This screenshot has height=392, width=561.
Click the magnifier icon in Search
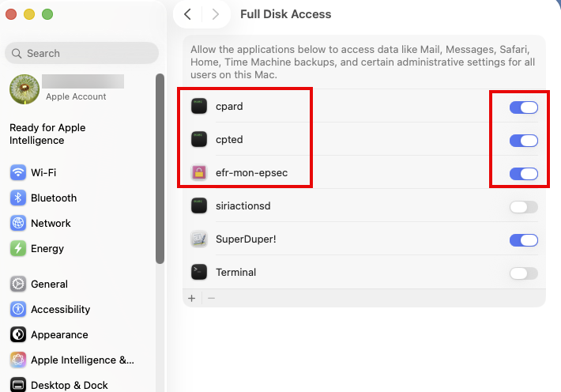pos(17,53)
